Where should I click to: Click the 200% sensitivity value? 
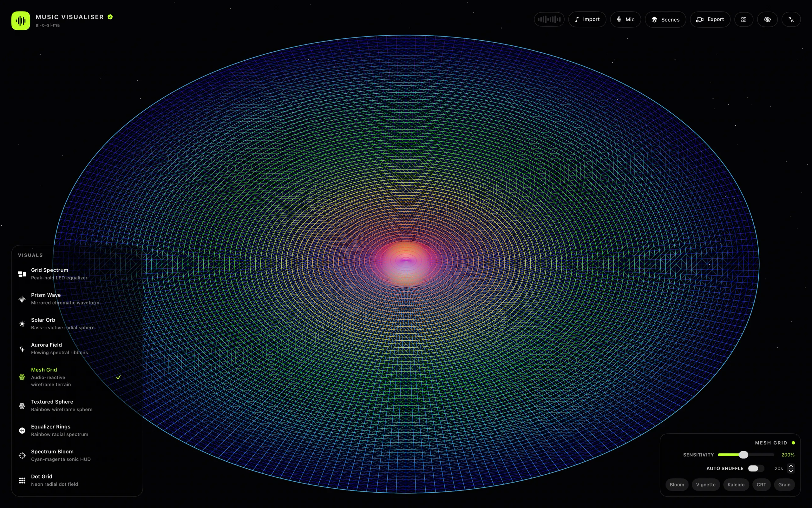[x=788, y=455]
